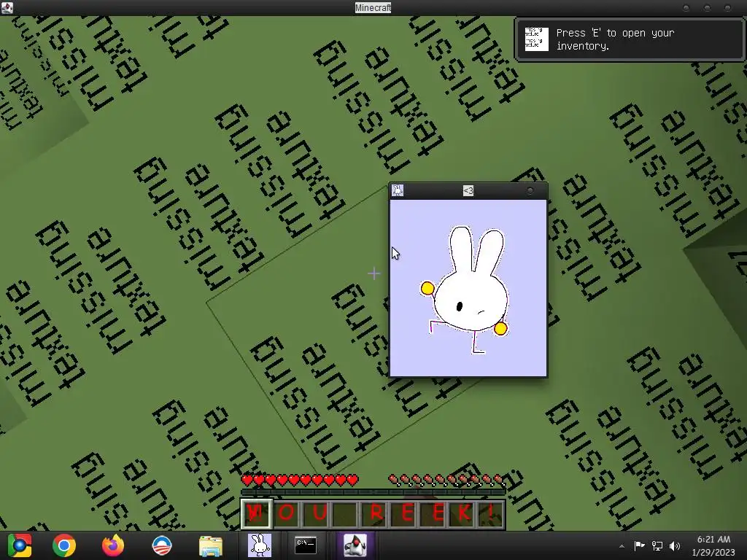Click the bunny icon in the <3 window title bar
The height and width of the screenshot is (560, 747).
398,190
